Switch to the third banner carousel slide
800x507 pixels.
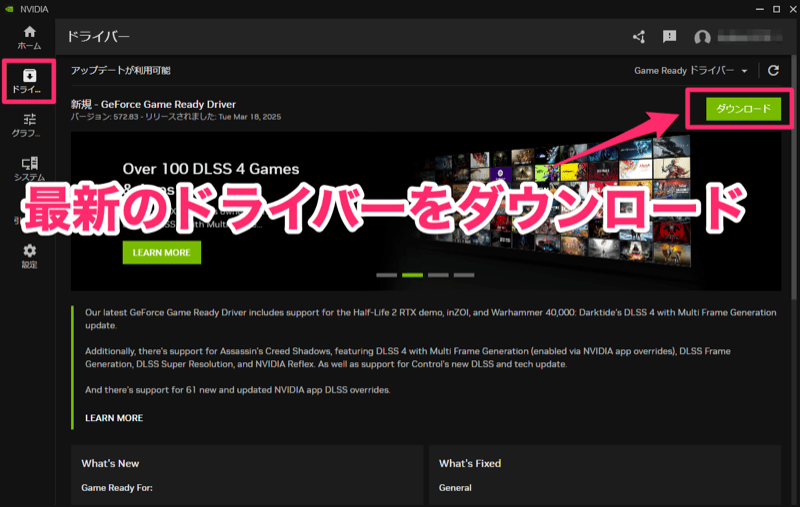point(438,274)
